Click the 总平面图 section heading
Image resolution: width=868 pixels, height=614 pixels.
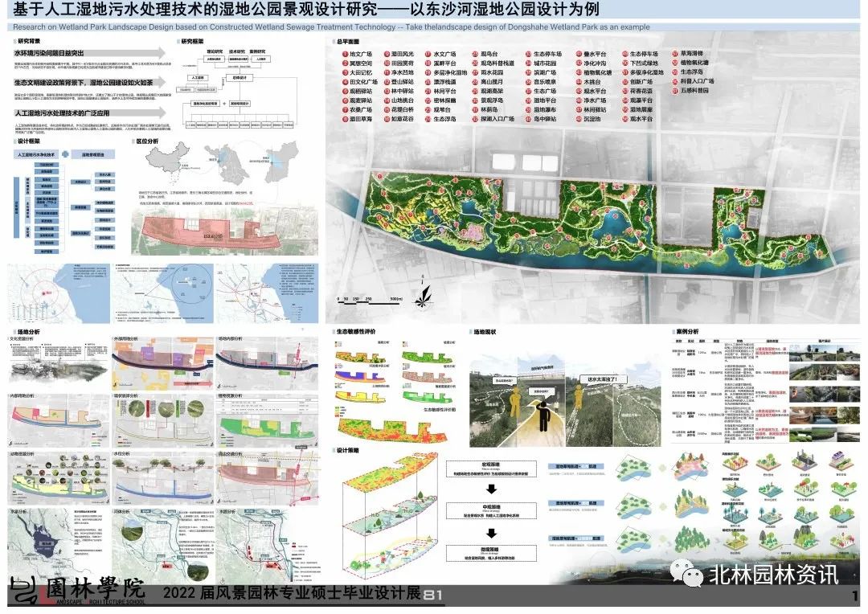tap(348, 42)
